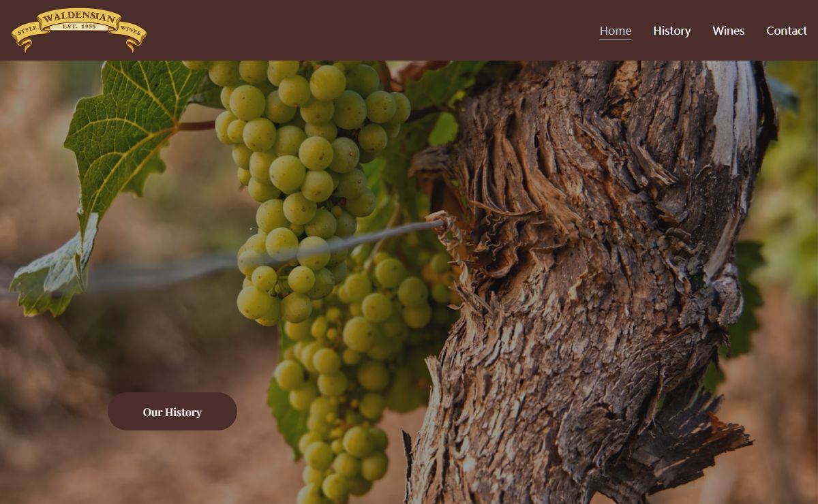Click the Waldensian logo banner
The image size is (818, 504).
coord(79,30)
